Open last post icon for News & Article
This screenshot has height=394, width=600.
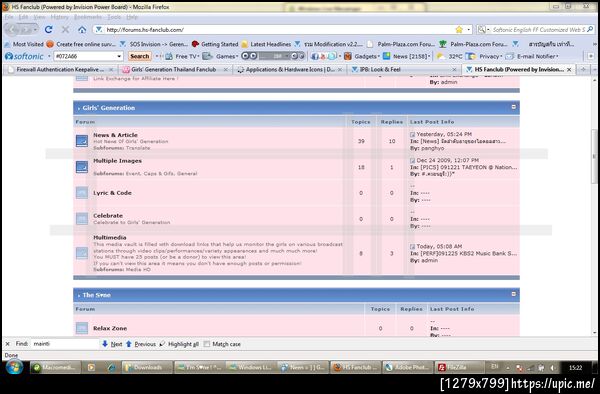tap(412, 134)
